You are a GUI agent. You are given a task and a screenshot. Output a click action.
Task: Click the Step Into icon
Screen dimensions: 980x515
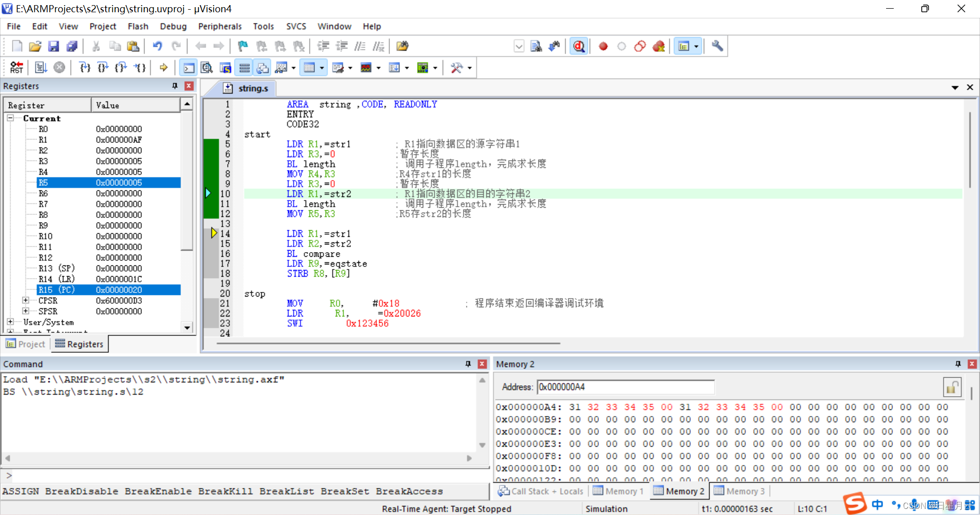(x=85, y=67)
